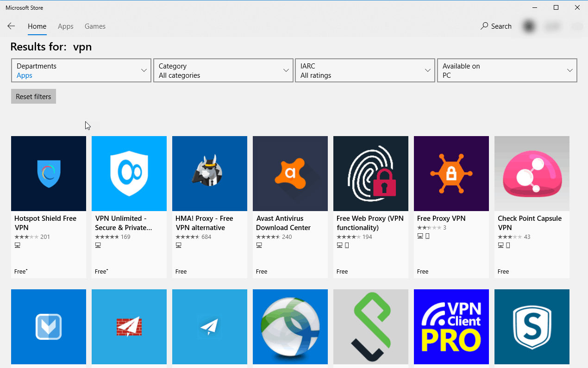Screen dimensions: 588x368
Task: Click the HMA! Proxy - Free VPN alternative title
Action: (x=204, y=223)
